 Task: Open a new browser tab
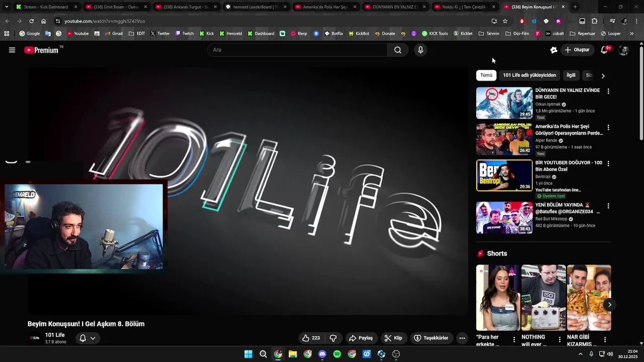[x=575, y=7]
